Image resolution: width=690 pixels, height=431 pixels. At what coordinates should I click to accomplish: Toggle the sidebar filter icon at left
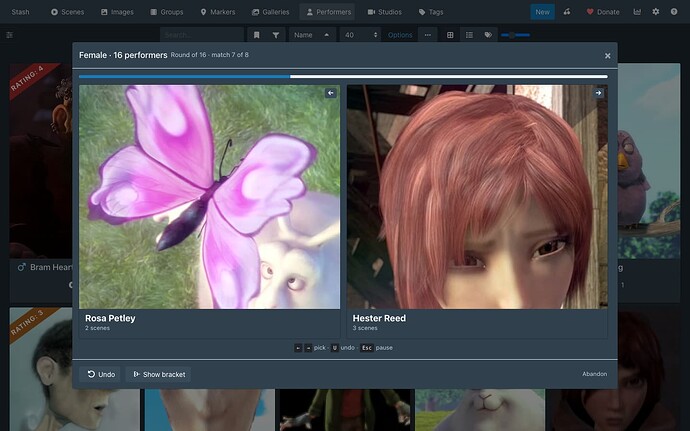click(x=10, y=35)
